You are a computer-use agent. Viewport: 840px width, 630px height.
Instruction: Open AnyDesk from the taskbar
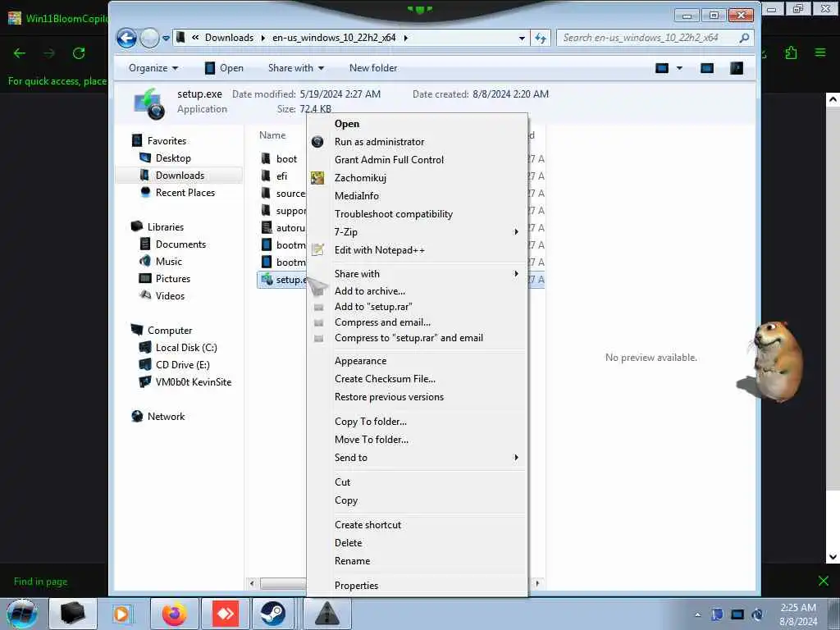click(x=226, y=614)
